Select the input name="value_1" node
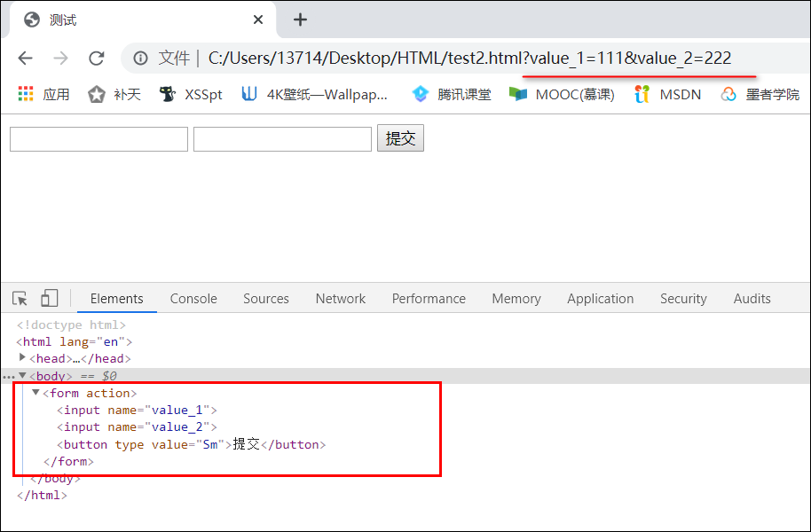The height and width of the screenshot is (532, 811). click(137, 410)
